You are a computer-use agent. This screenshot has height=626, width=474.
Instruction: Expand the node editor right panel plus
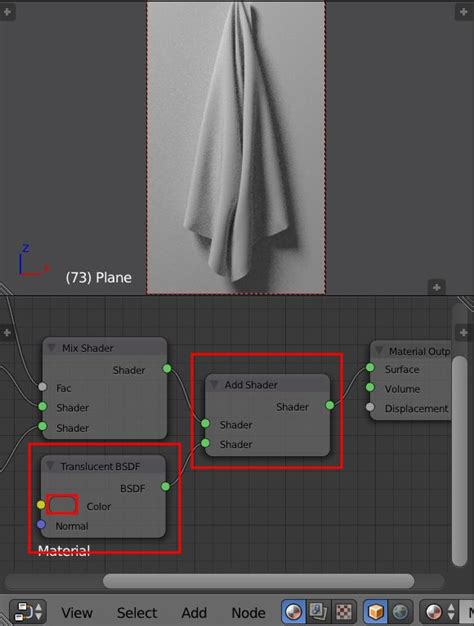click(464, 333)
